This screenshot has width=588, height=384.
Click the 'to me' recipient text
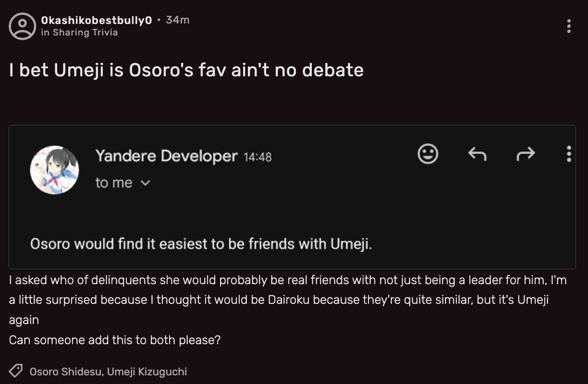[x=114, y=183]
